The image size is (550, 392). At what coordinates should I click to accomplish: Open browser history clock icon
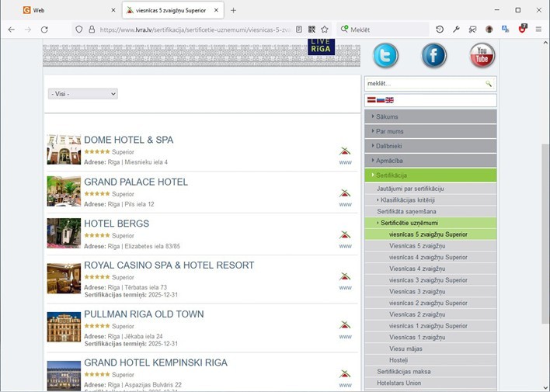440,29
